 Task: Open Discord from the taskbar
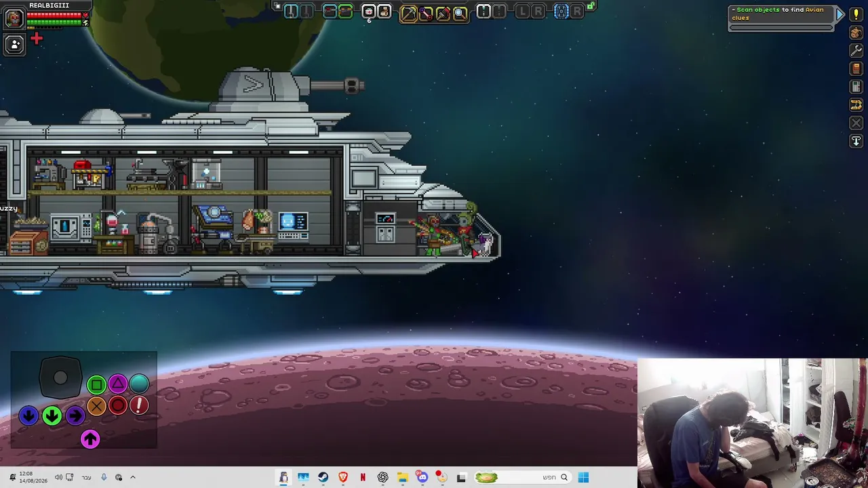(422, 477)
